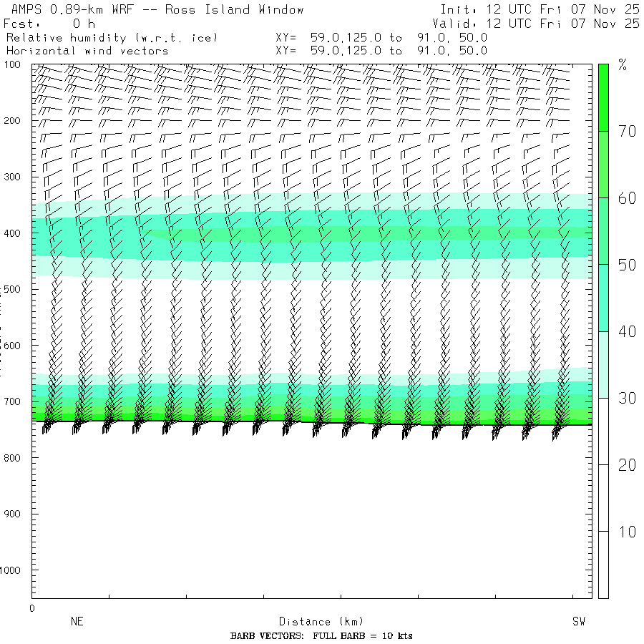Click the 0 distance axis label
This screenshot has height=644, width=644.
tap(32, 609)
